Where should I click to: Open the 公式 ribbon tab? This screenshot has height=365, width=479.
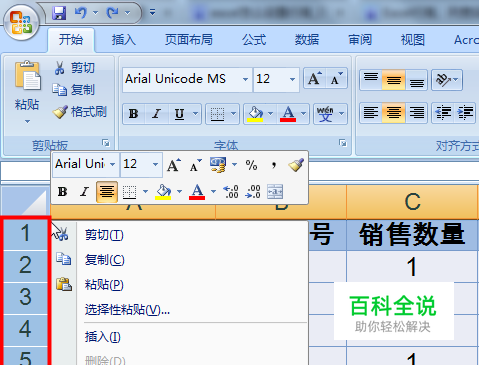tap(254, 40)
